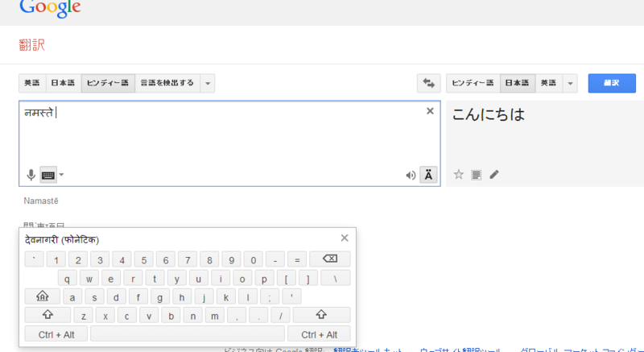Click the blue 翻訳 translate button
The height and width of the screenshot is (352, 644).
click(612, 83)
